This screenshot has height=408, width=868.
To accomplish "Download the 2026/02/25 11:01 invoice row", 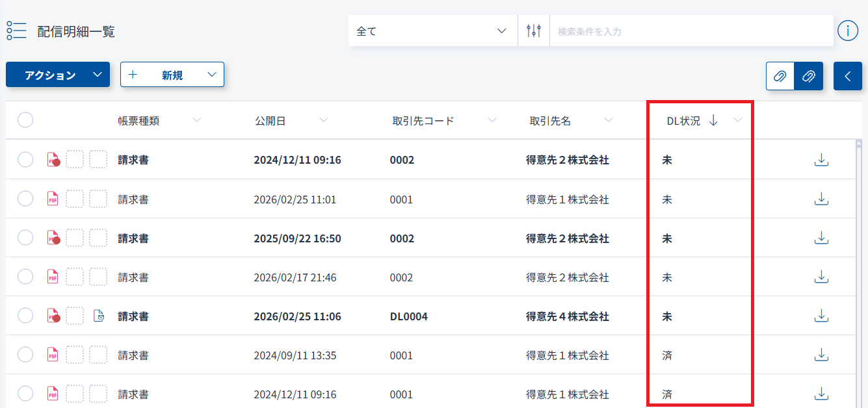I will click(821, 199).
